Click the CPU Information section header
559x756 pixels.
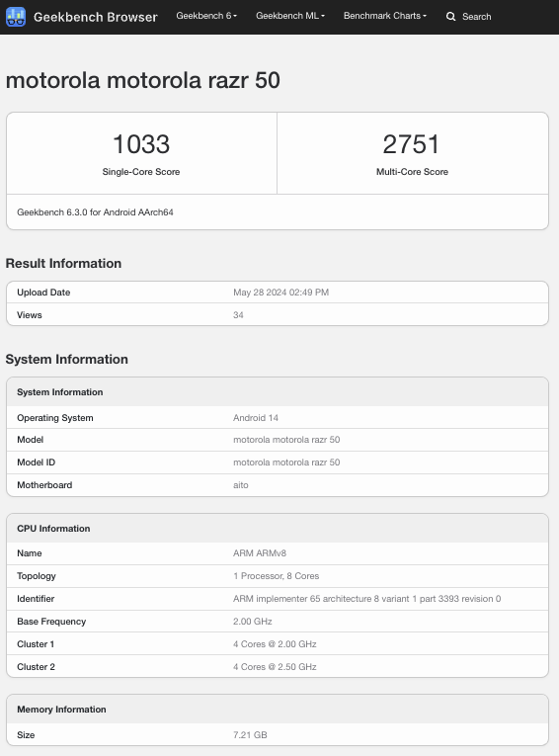(x=53, y=529)
